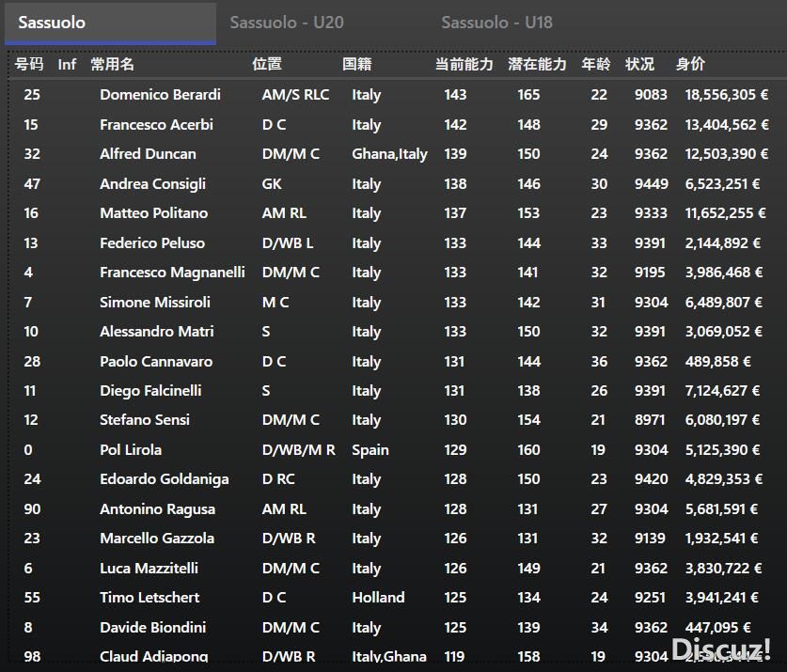Click Ghana,Italy nationality cell
This screenshot has height=672, width=787.
click(x=389, y=154)
